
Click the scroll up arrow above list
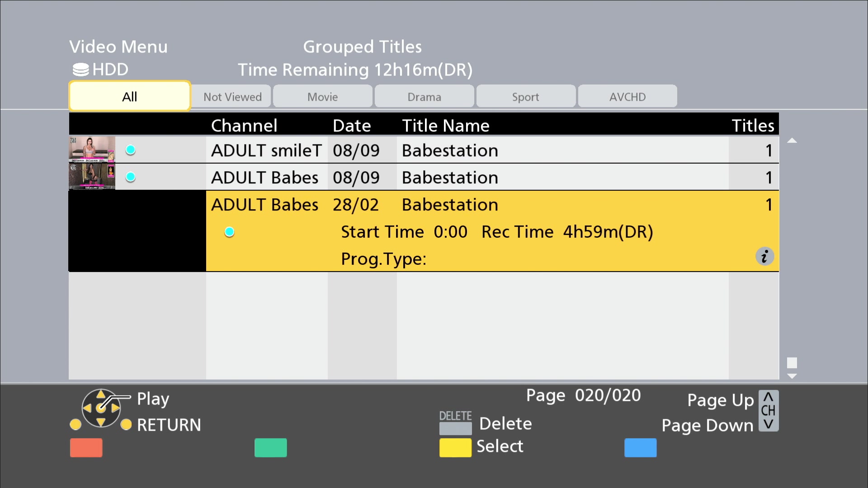pyautogui.click(x=792, y=141)
